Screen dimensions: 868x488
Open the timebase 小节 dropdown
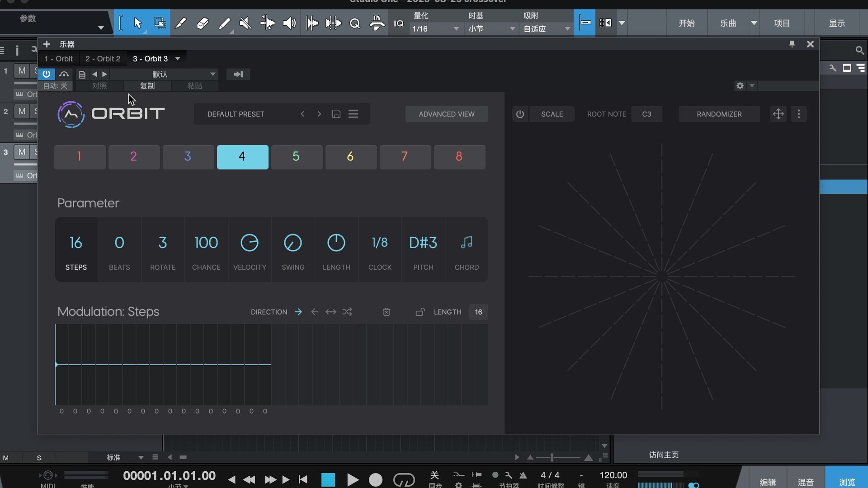pos(491,29)
